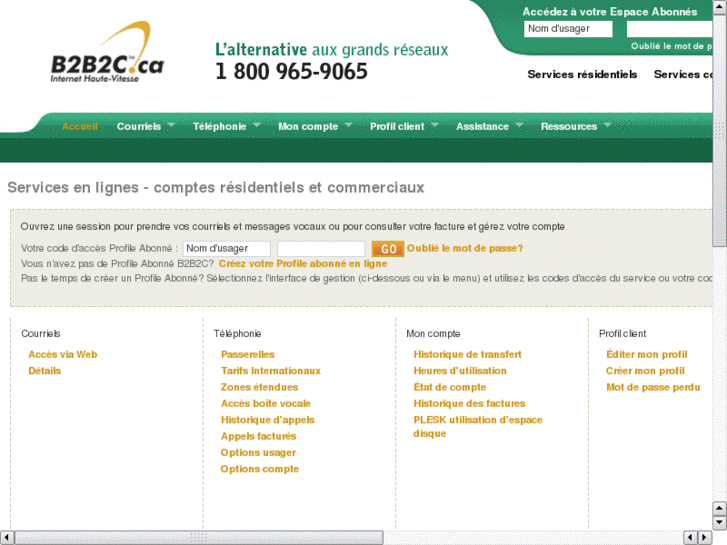Open Options usager link
The width and height of the screenshot is (727, 545).
[258, 452]
